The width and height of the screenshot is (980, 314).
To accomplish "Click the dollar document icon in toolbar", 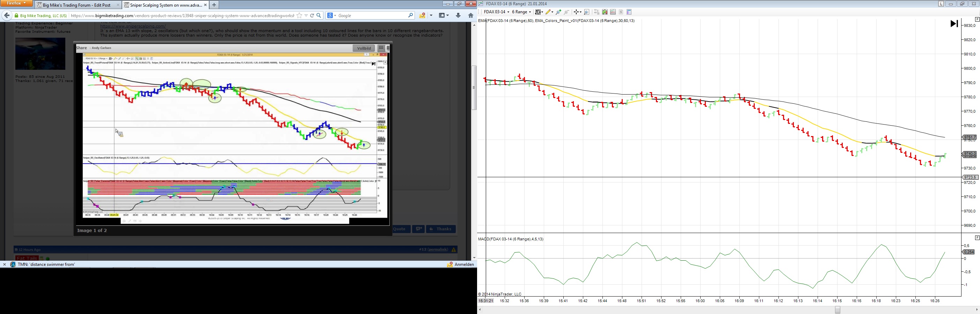I will click(x=621, y=12).
